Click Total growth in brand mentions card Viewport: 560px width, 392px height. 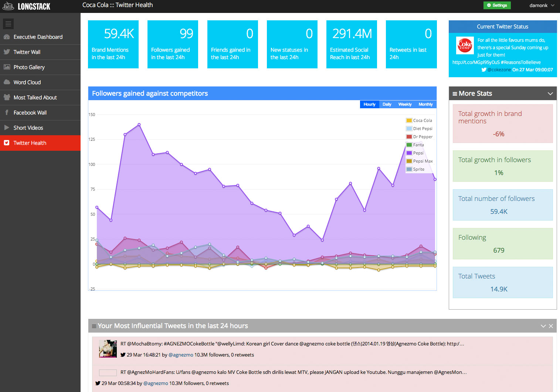click(503, 124)
